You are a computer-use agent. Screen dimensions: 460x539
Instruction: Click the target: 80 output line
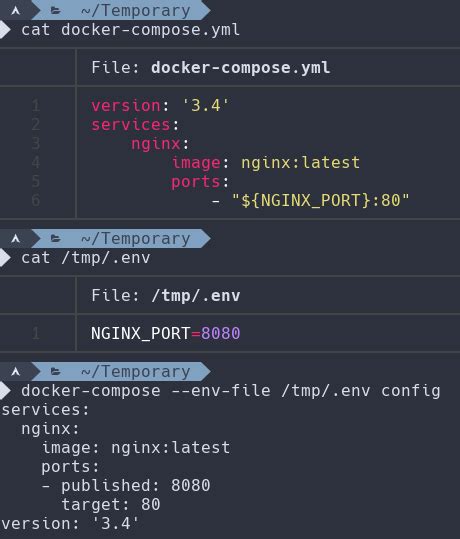pos(111,504)
